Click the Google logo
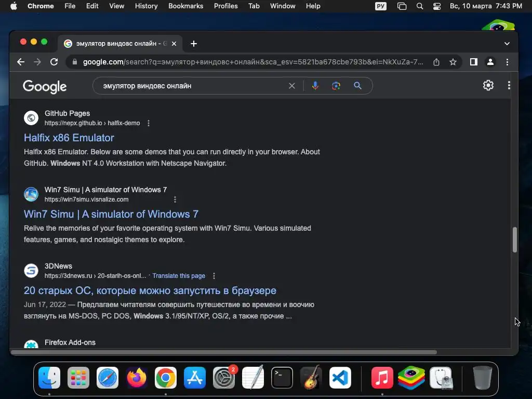The height and width of the screenshot is (399, 532). (45, 87)
